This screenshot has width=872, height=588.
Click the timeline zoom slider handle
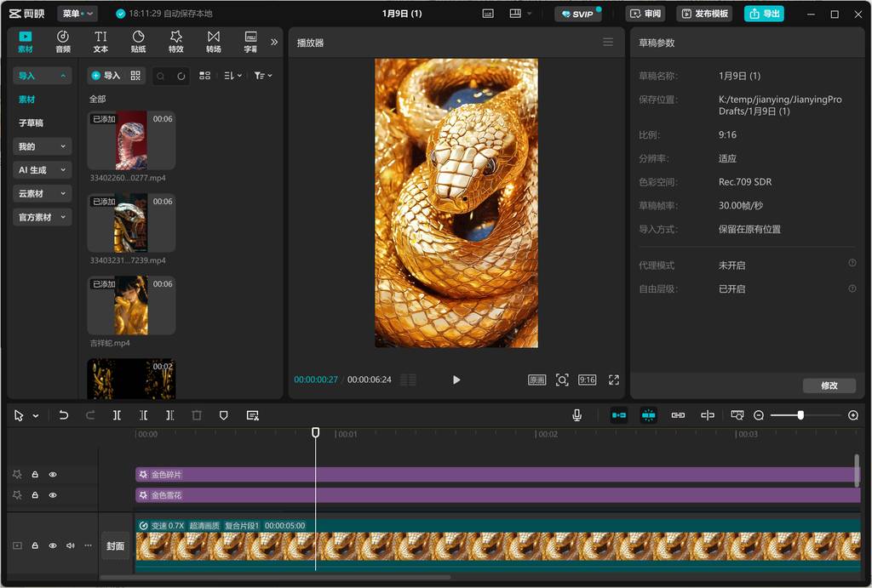coord(800,415)
